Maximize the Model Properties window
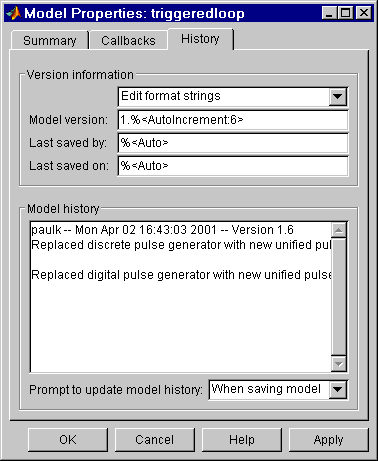Screen dimensions: 378x461 pos(345,13)
